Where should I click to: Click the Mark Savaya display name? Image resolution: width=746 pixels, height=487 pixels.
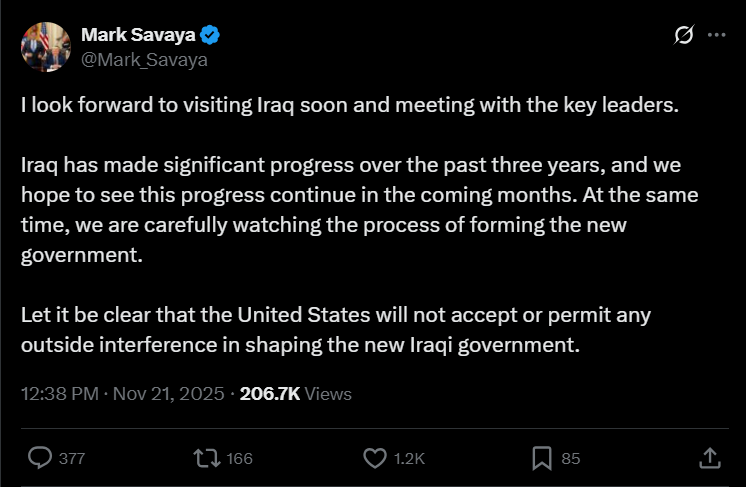137,36
